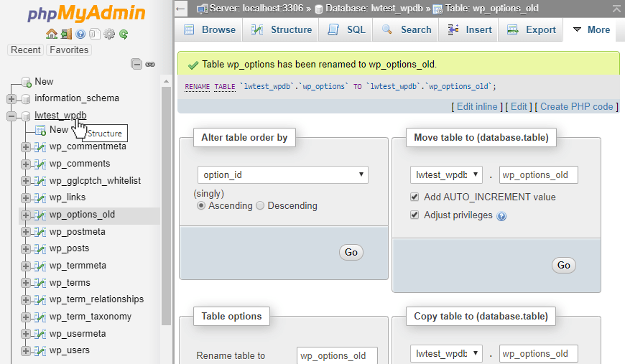Click wp_postmeta table structure icon
The height and width of the screenshot is (364, 625).
[x=40, y=232]
